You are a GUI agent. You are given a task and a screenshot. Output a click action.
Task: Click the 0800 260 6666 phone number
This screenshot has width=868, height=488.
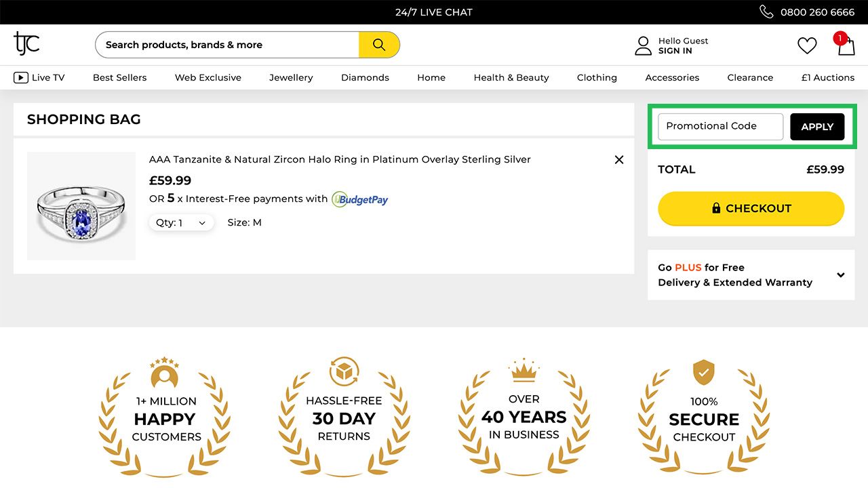point(818,12)
